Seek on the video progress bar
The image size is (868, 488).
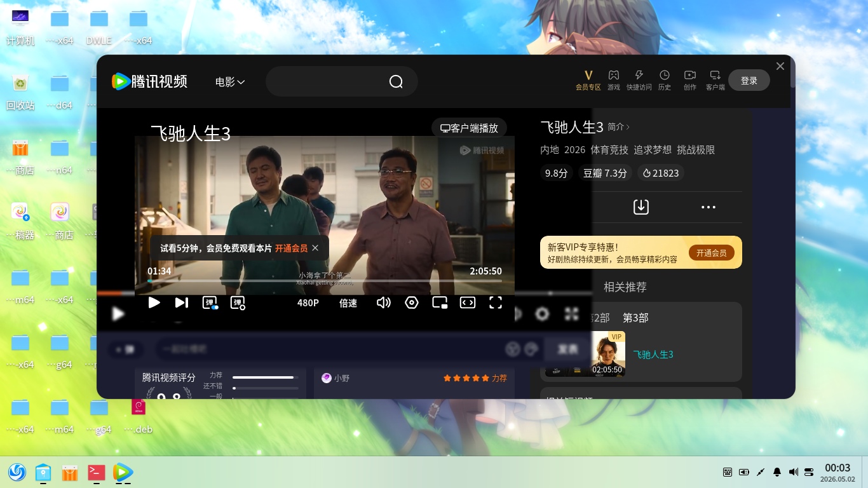(325, 281)
